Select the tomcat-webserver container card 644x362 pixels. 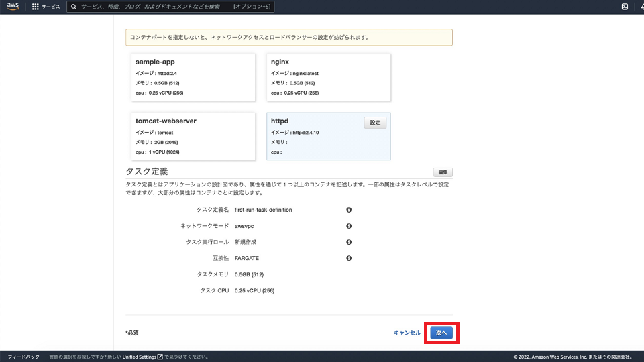coord(193,136)
